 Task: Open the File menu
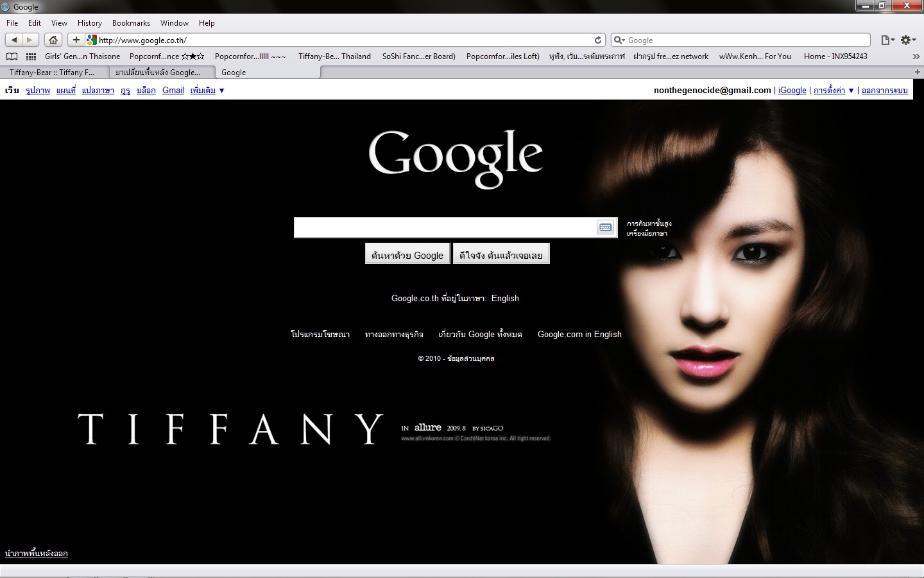coord(12,23)
